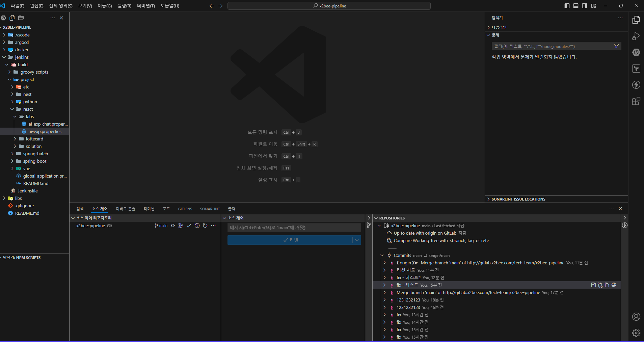644x342 pixels.
Task: Switch to the GITLENS panel tab
Action: pos(185,209)
